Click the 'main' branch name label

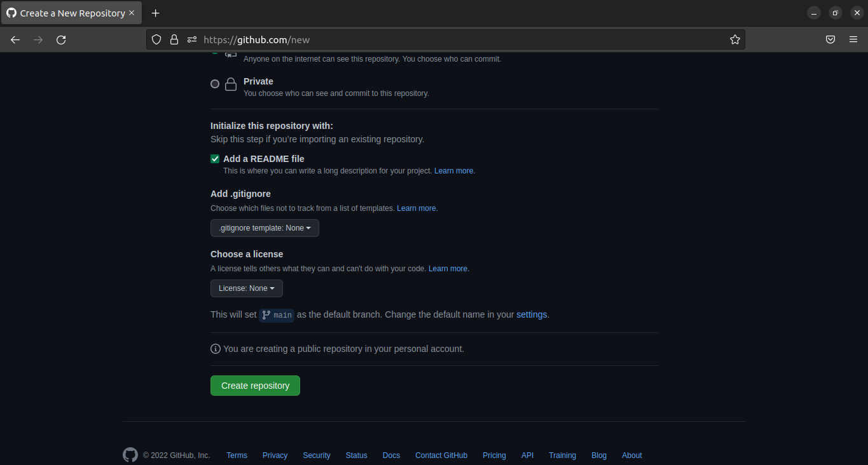pyautogui.click(x=277, y=315)
